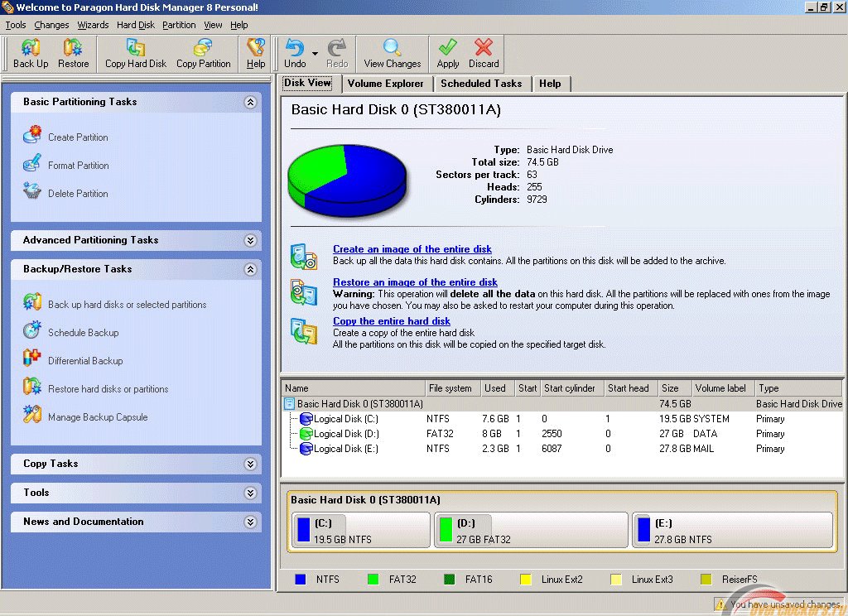The image size is (848, 616).
Task: Click the Create Partition task
Action: coord(78,137)
